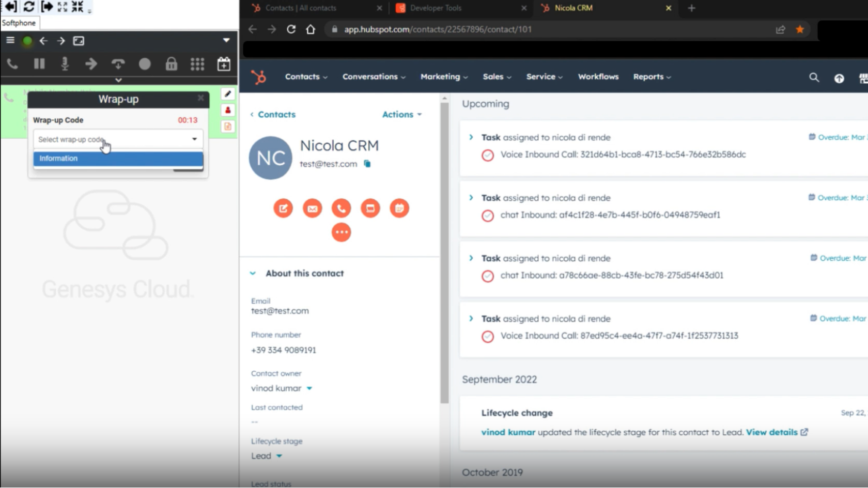Open the Actions dropdown on the contact record
The width and height of the screenshot is (868, 488).
coord(401,115)
